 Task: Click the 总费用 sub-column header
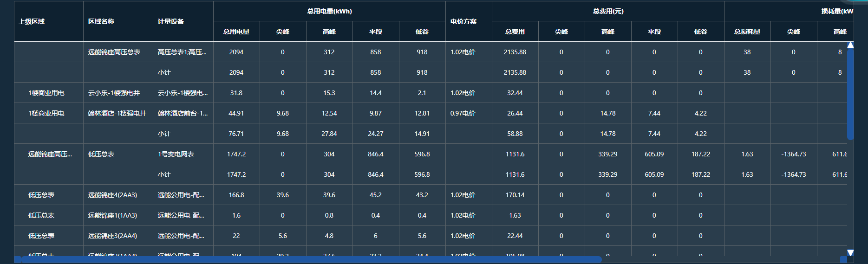click(515, 32)
